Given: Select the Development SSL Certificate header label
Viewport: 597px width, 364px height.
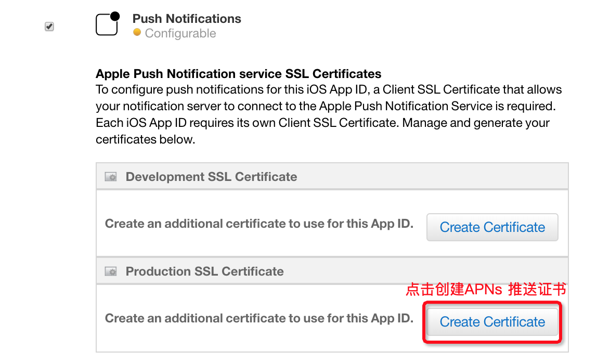Looking at the screenshot, I should click(x=211, y=177).
